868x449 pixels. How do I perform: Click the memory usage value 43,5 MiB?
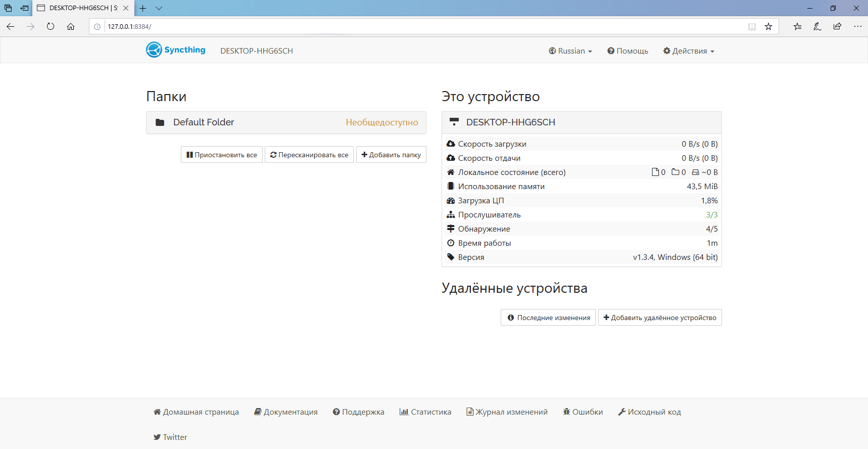tap(702, 187)
